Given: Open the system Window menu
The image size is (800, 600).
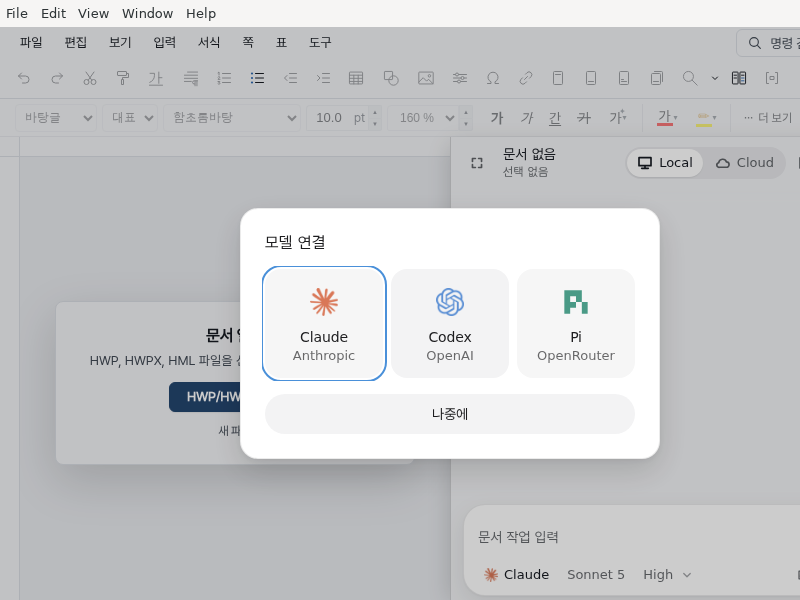Looking at the screenshot, I should (147, 13).
